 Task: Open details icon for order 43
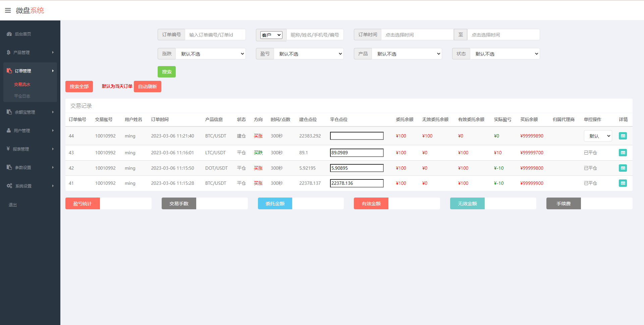pos(623,153)
